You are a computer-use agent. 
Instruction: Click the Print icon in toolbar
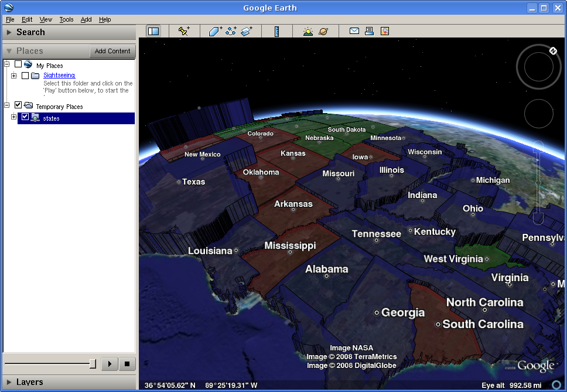pyautogui.click(x=369, y=32)
